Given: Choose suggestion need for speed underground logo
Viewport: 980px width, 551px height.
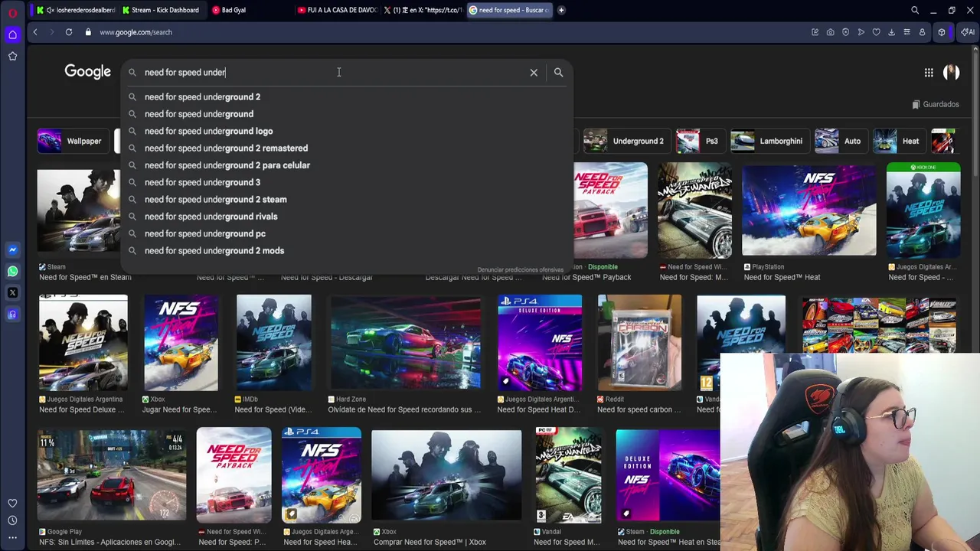Looking at the screenshot, I should tap(347, 131).
